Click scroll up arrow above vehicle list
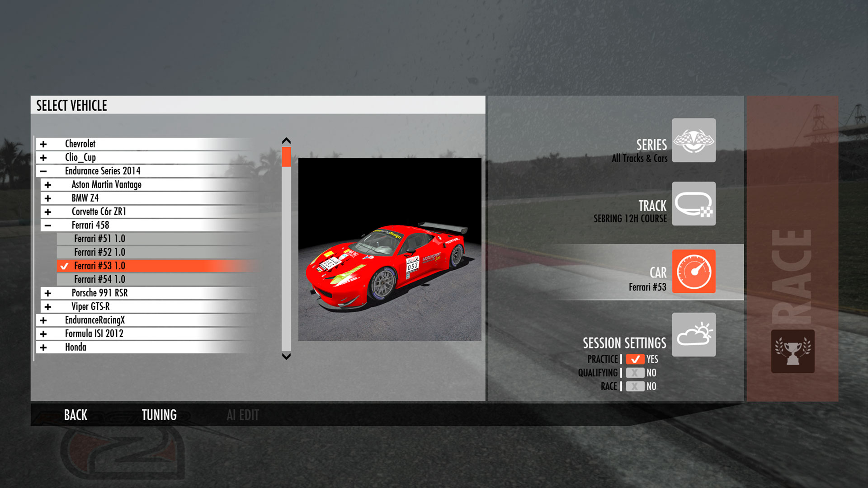Screen dimensions: 868x488 (x=286, y=141)
